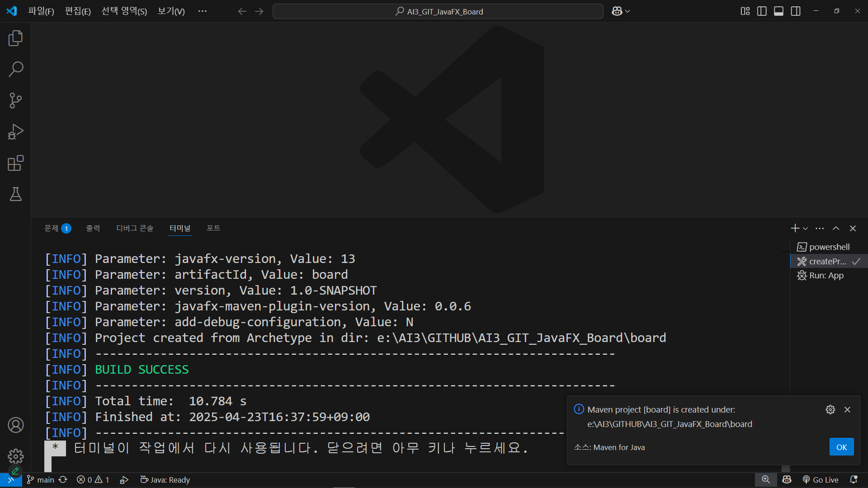Open errors and warnings count
868x488 pixels.
click(x=93, y=480)
